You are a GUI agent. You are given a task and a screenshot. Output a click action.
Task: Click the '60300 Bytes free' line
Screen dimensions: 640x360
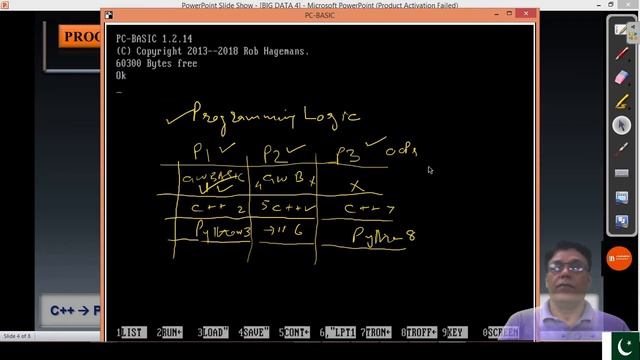156,63
